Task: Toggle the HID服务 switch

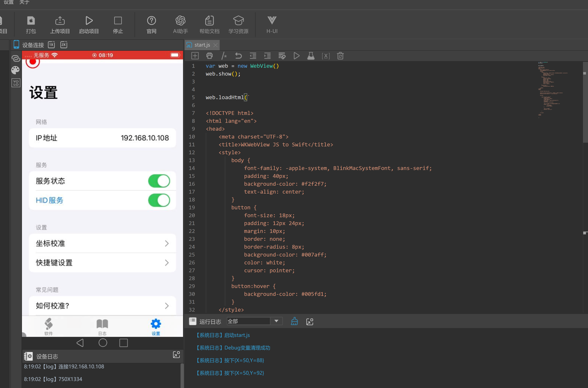Action: (x=159, y=200)
